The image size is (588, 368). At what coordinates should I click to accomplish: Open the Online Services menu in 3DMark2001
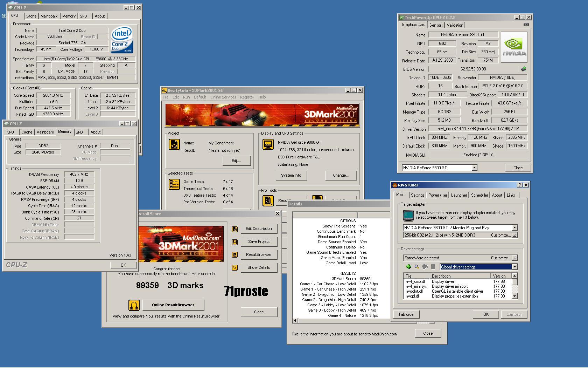(223, 97)
